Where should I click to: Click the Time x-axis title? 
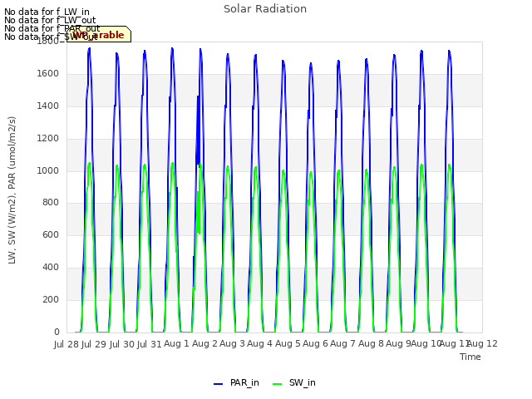point(470,357)
